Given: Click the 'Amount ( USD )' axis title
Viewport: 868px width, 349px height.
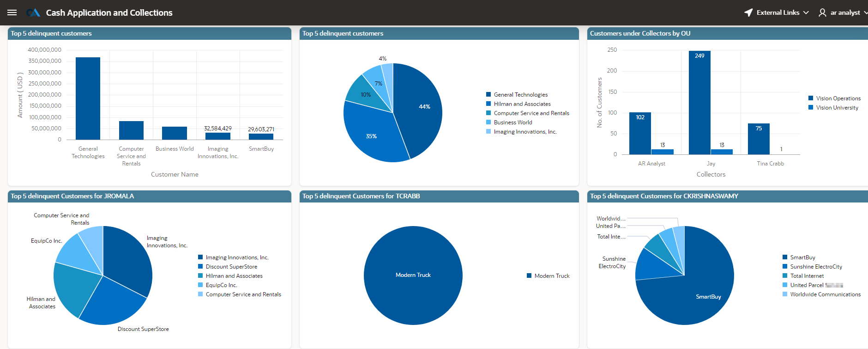Looking at the screenshot, I should point(20,95).
